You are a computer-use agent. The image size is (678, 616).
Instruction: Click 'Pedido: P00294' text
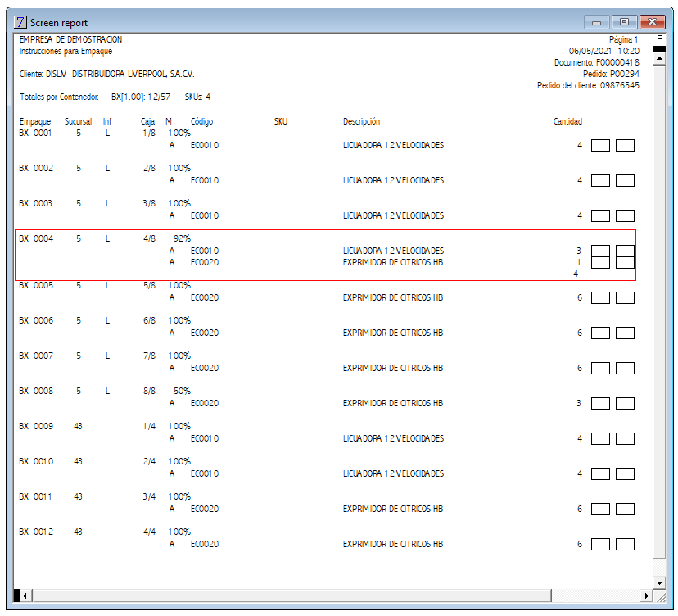pos(611,74)
